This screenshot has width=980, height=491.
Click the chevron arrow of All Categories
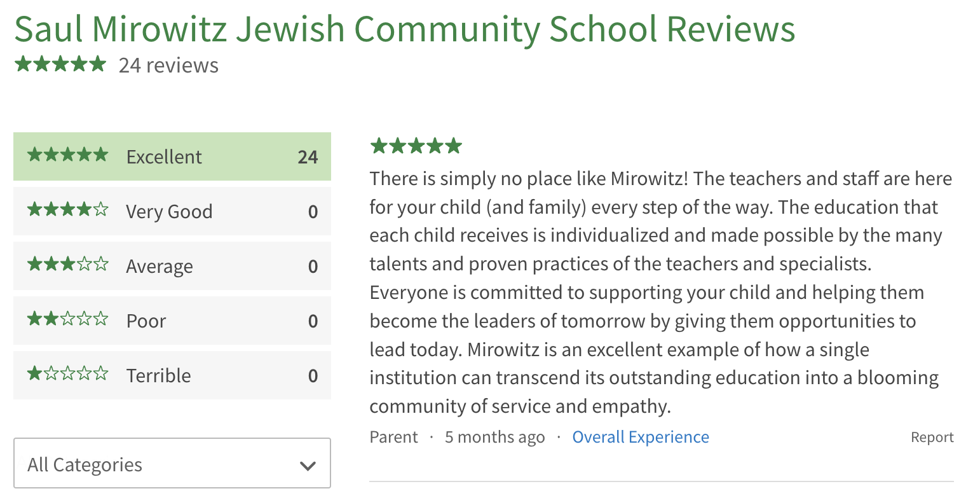308,466
